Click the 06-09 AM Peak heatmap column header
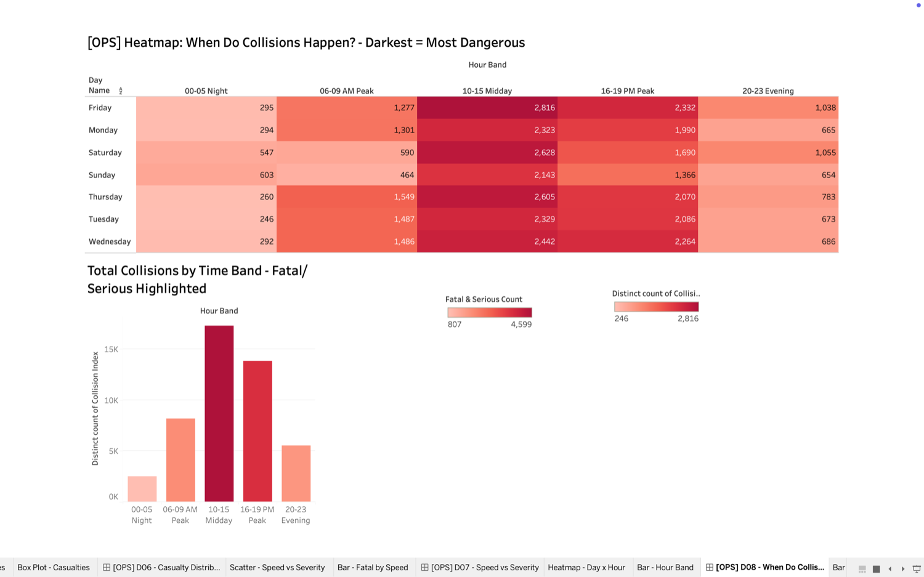Image resolution: width=924 pixels, height=577 pixels. (347, 91)
